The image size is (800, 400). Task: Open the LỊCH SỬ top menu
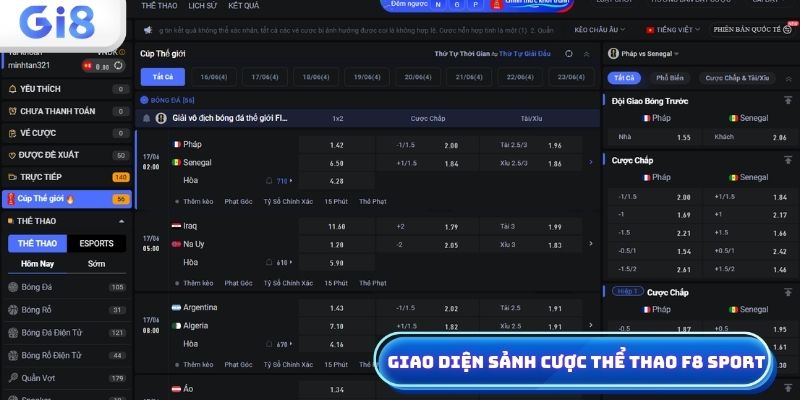tap(203, 6)
